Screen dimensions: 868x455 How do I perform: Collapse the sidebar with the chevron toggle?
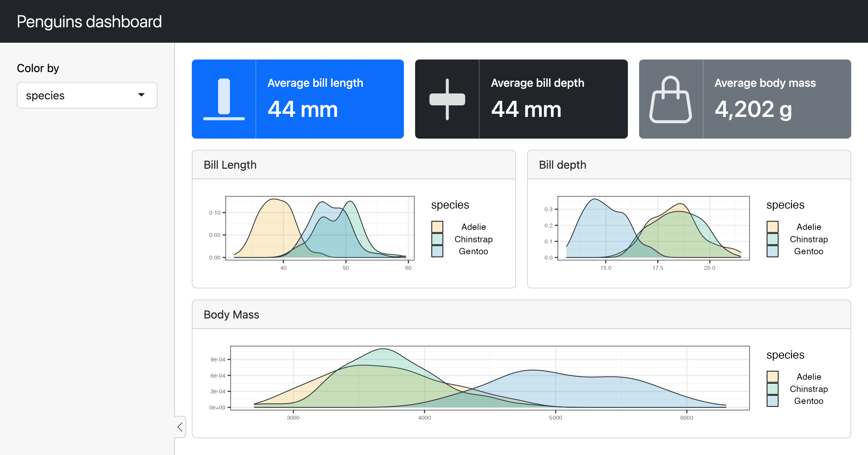[x=180, y=427]
